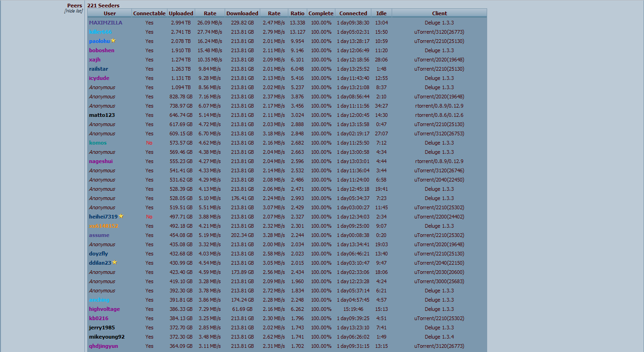Click the 15:19:46 connected time
The height and width of the screenshot is (352, 644).
point(353,309)
